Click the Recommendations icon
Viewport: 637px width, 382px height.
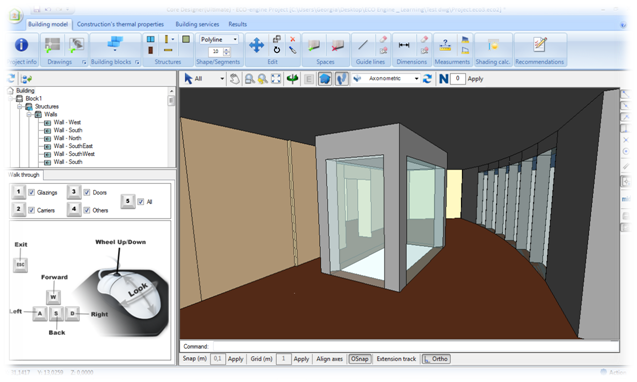pyautogui.click(x=540, y=44)
